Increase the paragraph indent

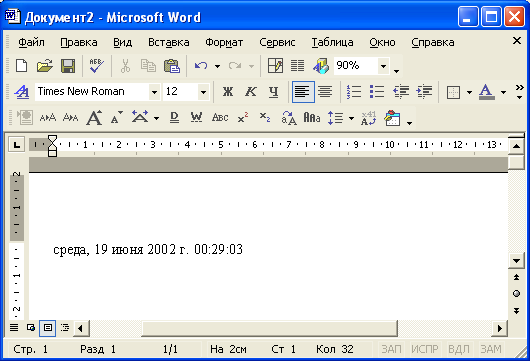[x=424, y=92]
